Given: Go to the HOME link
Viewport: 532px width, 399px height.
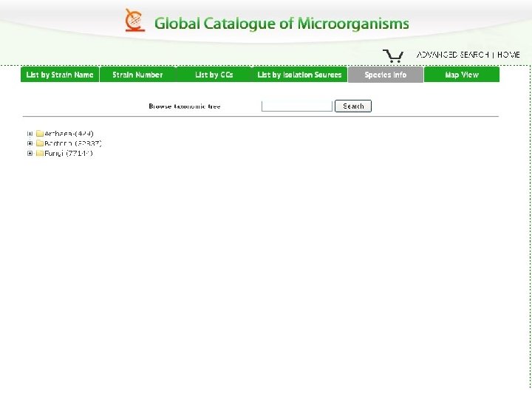Looking at the screenshot, I should point(508,55).
